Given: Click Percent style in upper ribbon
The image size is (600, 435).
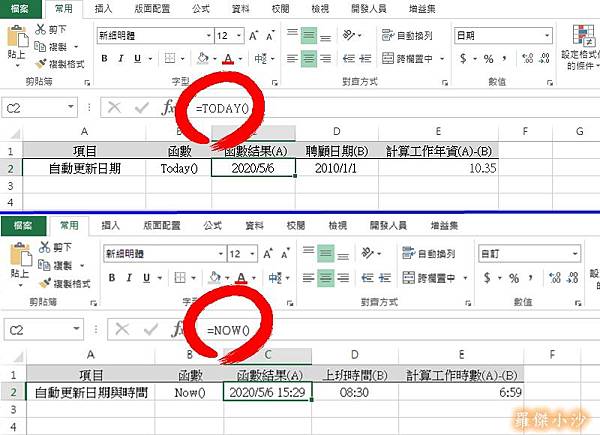Looking at the screenshot, I should click(488, 59).
